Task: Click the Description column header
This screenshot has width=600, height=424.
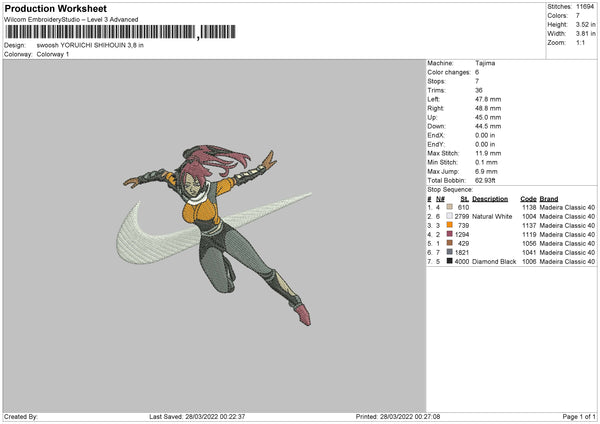Action: [x=489, y=198]
